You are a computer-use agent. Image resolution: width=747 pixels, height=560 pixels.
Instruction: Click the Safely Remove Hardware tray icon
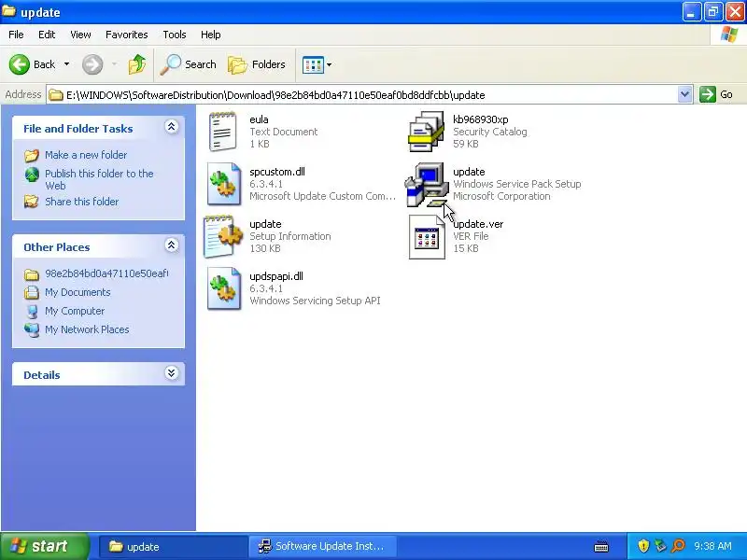[660, 546]
